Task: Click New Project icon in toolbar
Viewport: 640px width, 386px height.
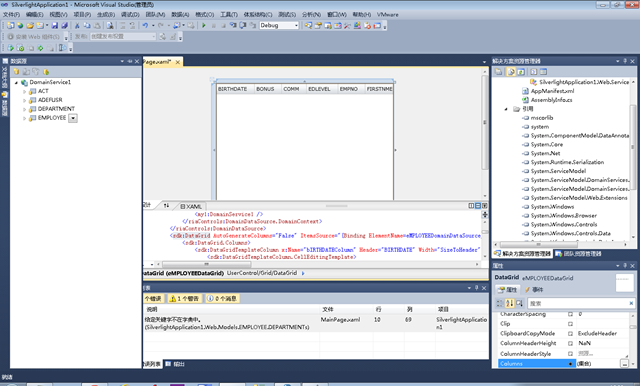Action: click(10, 25)
